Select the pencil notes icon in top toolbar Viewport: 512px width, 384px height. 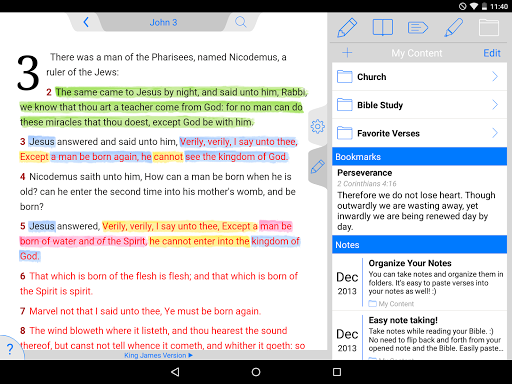[x=347, y=28]
